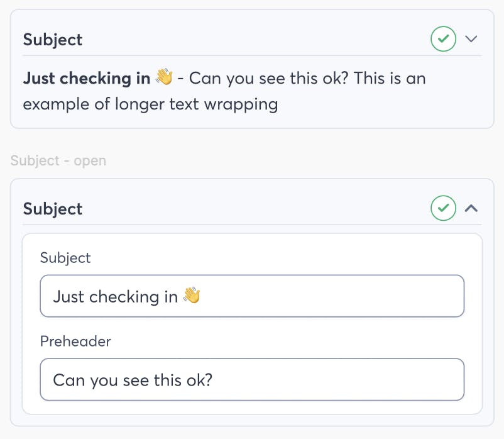Collapse the open Subject card using up chevron
This screenshot has height=439, width=504.
click(471, 208)
